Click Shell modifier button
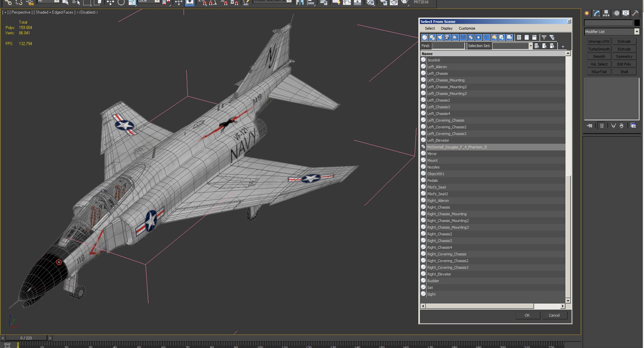 624,72
